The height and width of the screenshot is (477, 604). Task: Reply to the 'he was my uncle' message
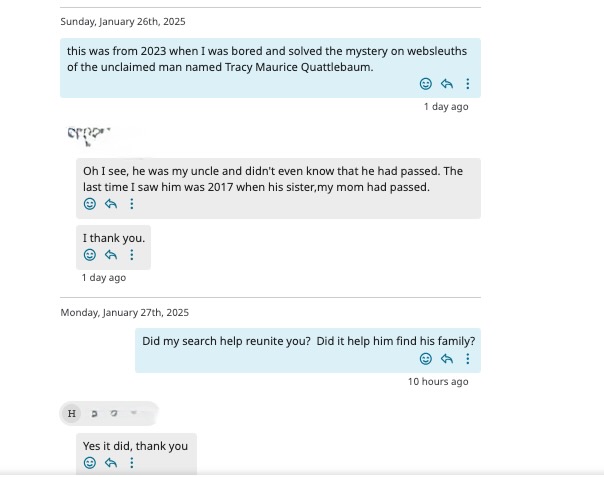[x=111, y=204]
